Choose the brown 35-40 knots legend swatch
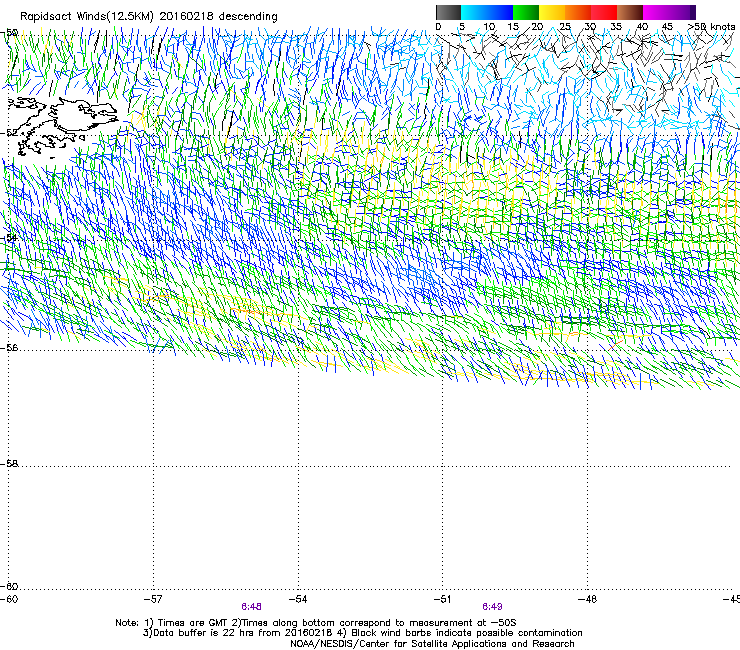This screenshot has width=740, height=650. (630, 12)
